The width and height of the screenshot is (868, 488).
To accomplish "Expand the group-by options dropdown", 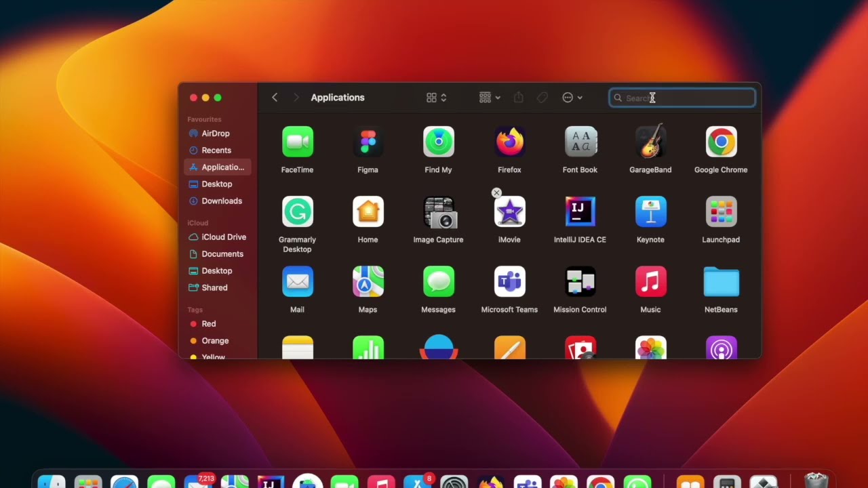I will pyautogui.click(x=490, y=98).
